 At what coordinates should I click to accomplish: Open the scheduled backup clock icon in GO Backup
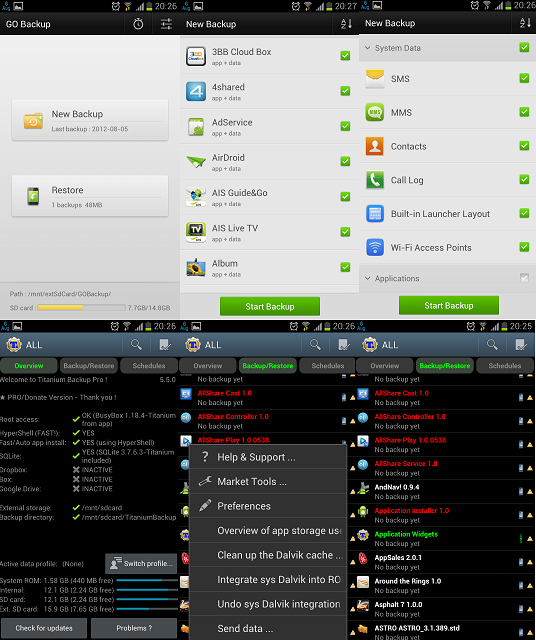click(138, 24)
